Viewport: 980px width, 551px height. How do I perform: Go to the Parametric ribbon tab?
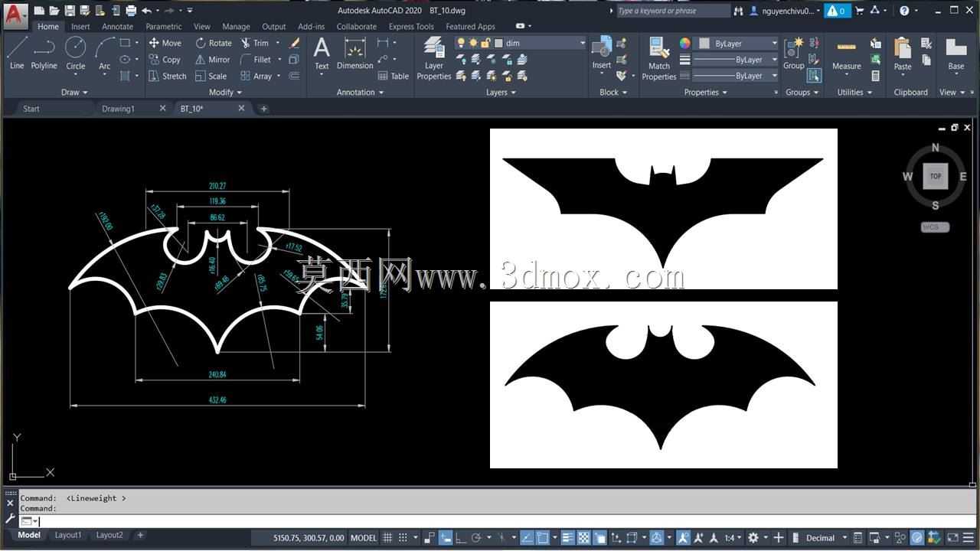click(163, 26)
